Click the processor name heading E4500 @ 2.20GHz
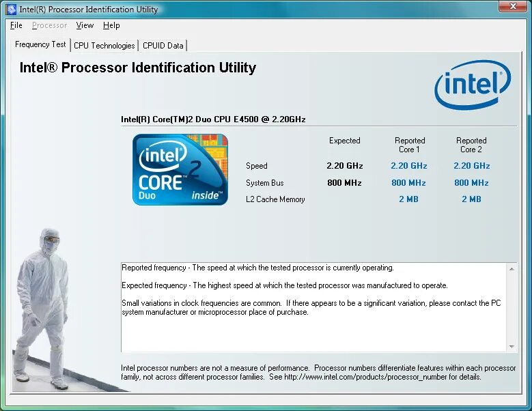532x411 pixels. click(x=213, y=119)
